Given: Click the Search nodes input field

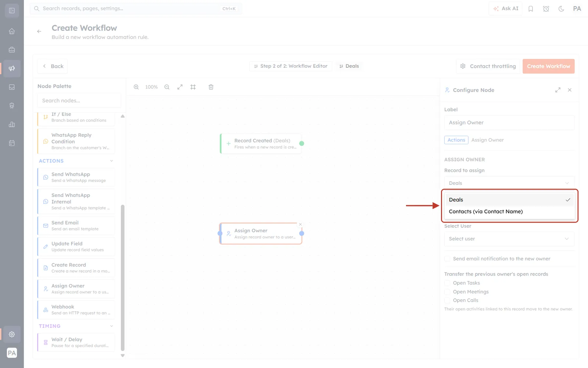Looking at the screenshot, I should tap(79, 100).
